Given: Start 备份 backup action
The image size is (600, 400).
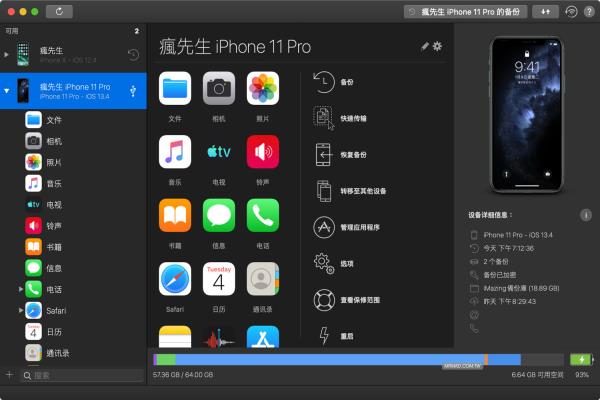Looking at the screenshot, I should (333, 82).
